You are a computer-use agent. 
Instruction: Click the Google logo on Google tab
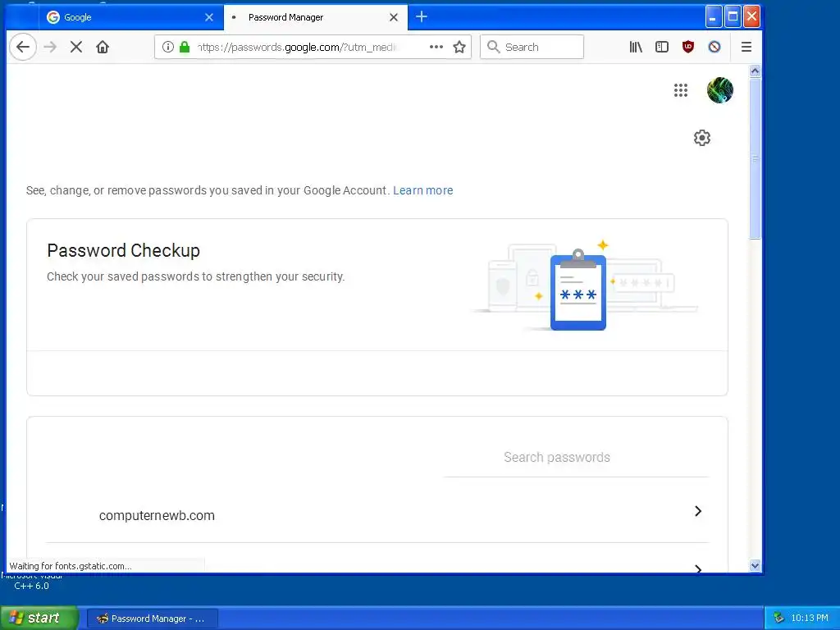tap(53, 17)
